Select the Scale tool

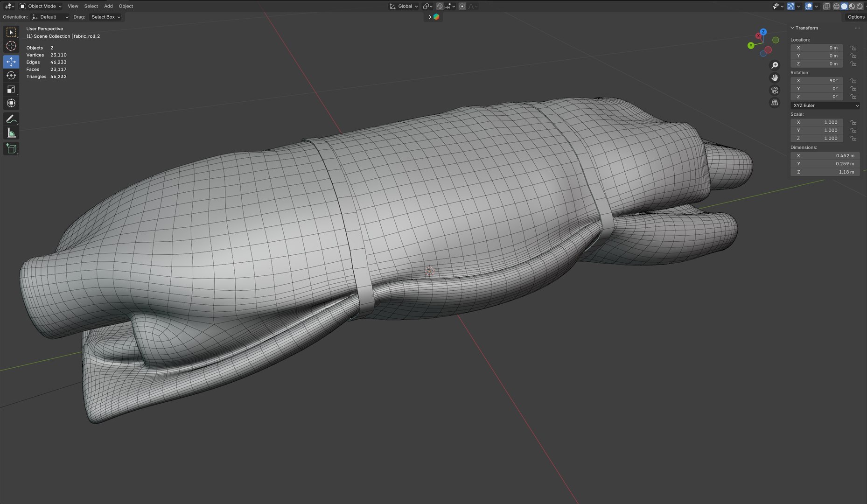(x=11, y=89)
